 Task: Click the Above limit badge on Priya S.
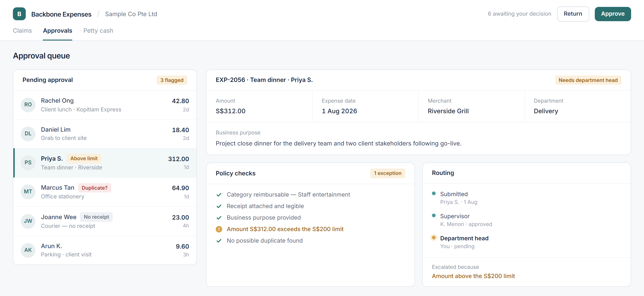pos(84,158)
